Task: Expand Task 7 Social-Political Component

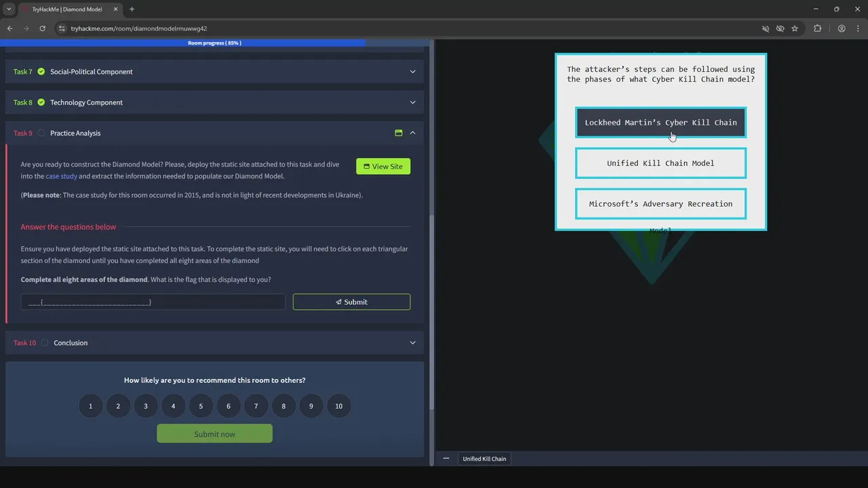Action: tap(214, 72)
